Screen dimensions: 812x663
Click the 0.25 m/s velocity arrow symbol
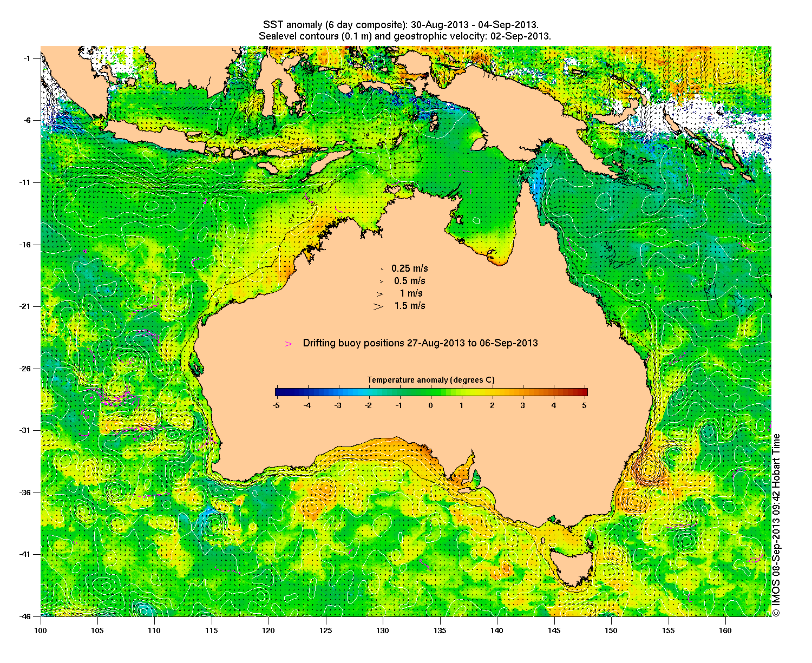(382, 268)
